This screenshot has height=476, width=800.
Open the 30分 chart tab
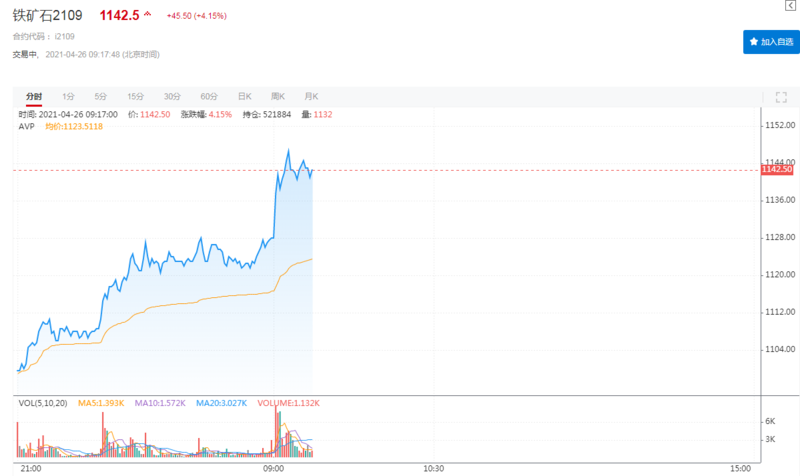click(172, 96)
